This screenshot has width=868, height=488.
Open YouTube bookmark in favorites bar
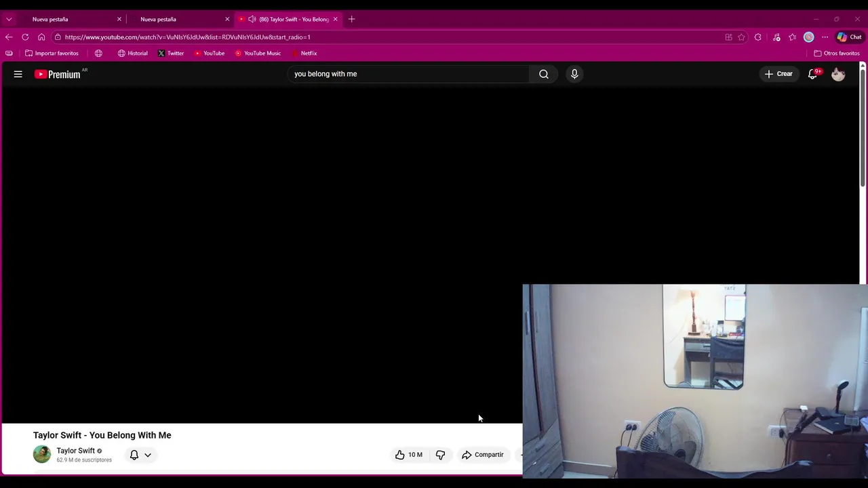(x=210, y=53)
